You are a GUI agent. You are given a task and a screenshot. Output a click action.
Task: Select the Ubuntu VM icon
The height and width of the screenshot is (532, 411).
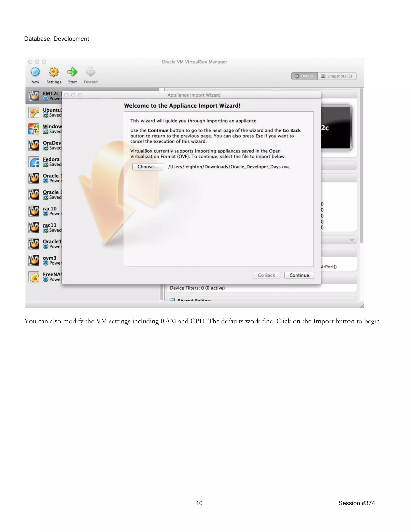pos(34,112)
